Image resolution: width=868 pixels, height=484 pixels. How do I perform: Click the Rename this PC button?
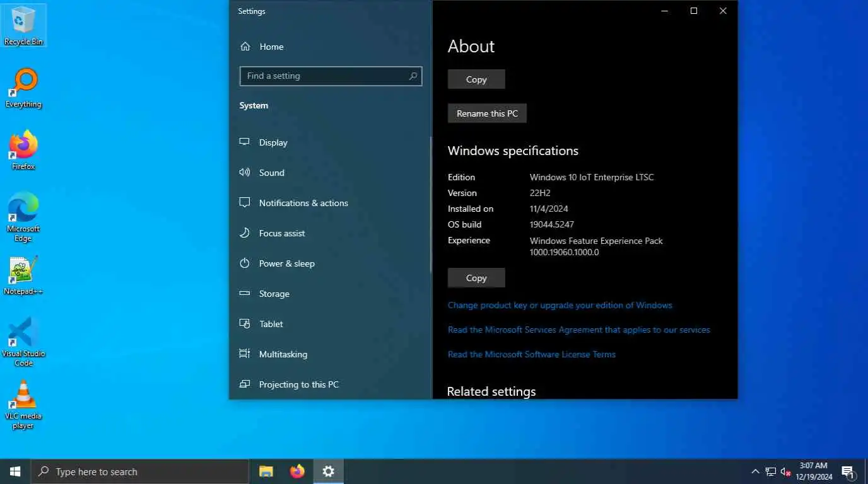pos(487,113)
